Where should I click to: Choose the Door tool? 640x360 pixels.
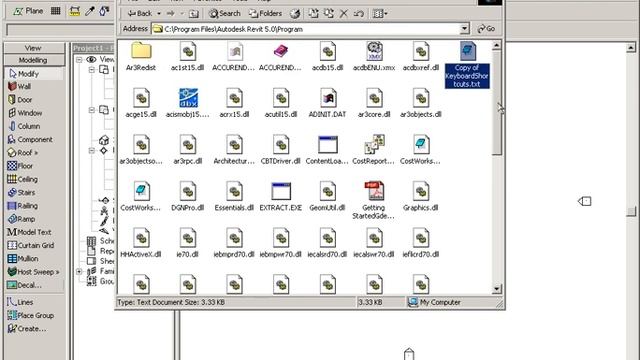coord(20,100)
